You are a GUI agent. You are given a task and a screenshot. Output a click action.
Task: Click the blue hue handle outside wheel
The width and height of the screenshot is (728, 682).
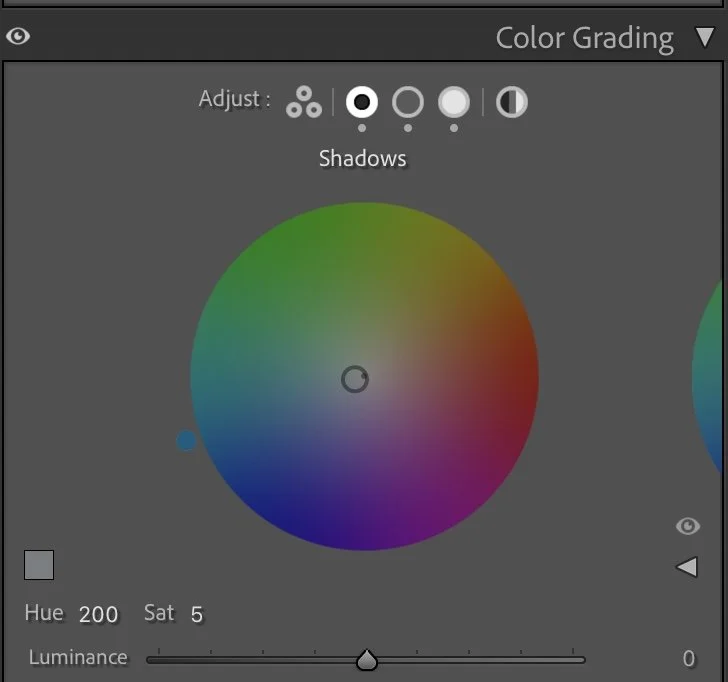[186, 441]
